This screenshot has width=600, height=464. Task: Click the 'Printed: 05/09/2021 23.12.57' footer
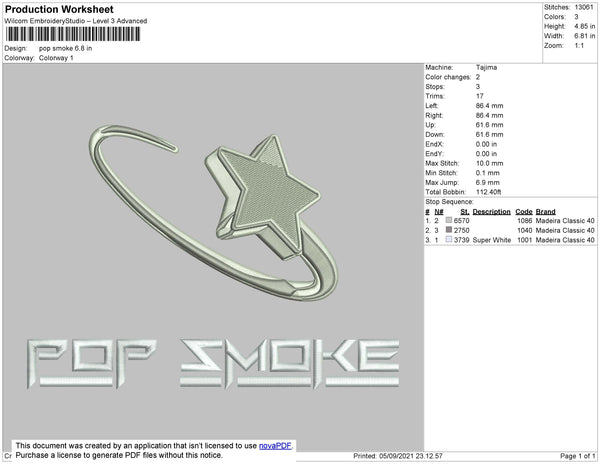tap(398, 456)
